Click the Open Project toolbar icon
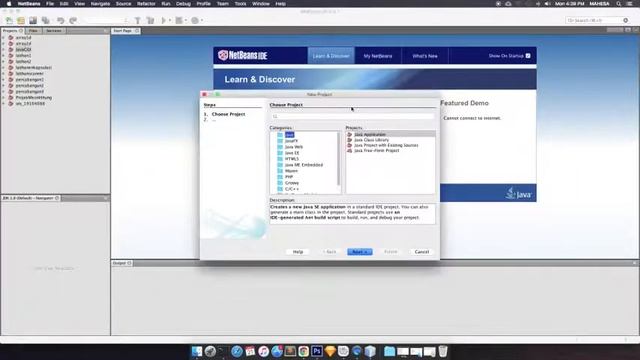The width and height of the screenshot is (640, 360). (x=33, y=20)
